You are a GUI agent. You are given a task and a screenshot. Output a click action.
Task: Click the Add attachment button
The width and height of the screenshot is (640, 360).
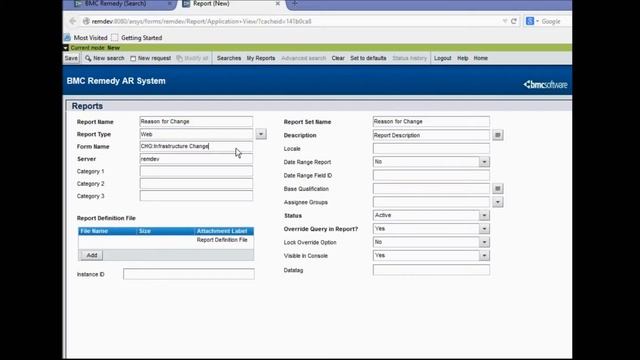coord(91,255)
